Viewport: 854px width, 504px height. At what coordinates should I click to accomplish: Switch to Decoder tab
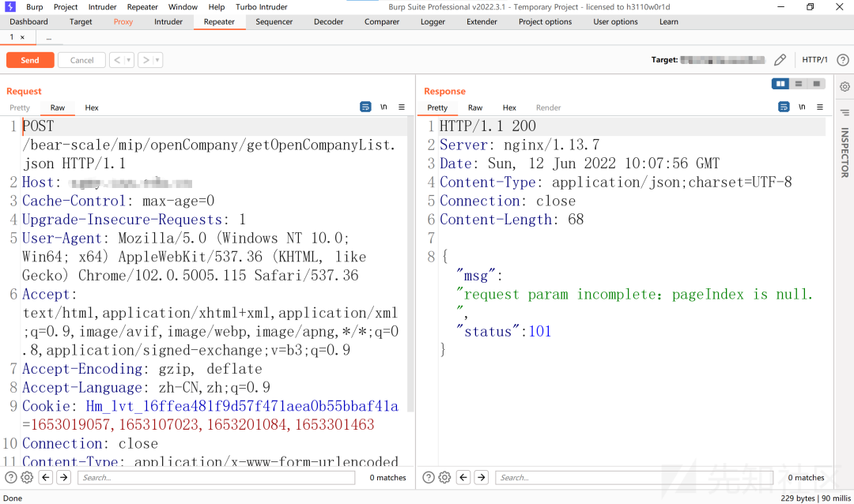(328, 22)
